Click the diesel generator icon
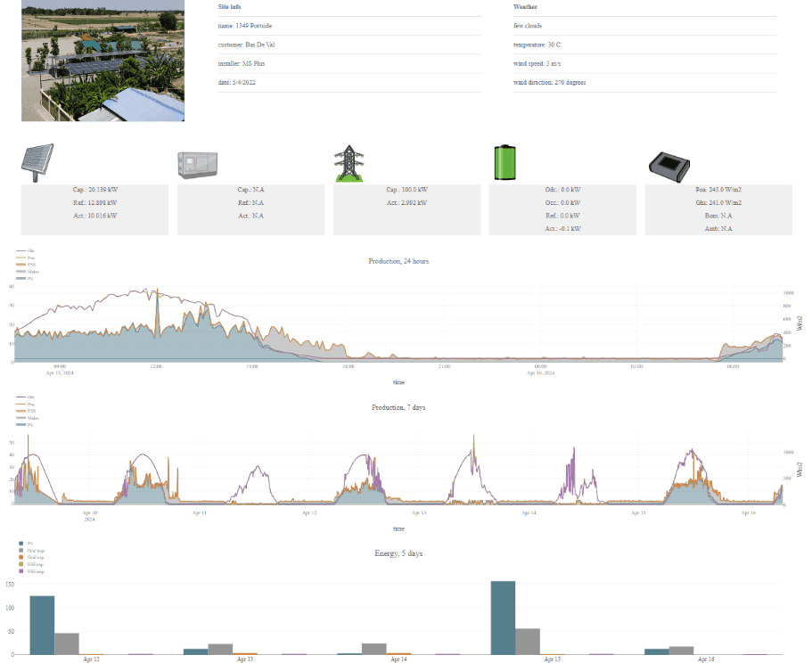812x671 pixels. coord(197,165)
